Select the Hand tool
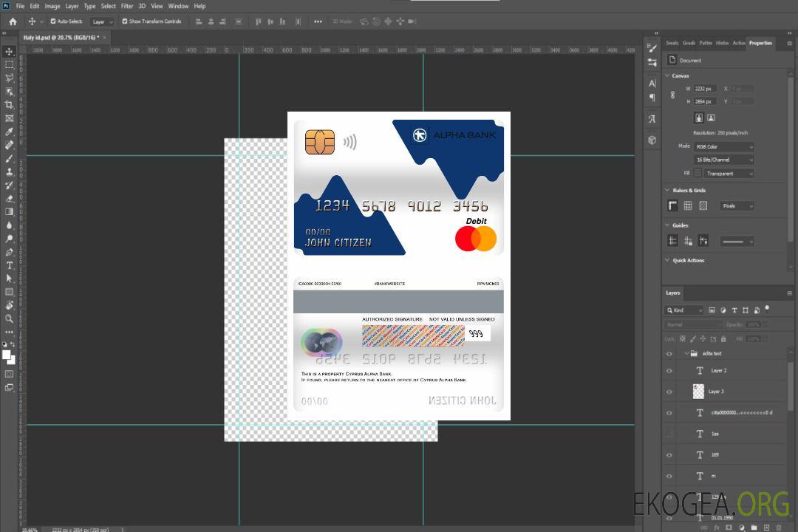 [x=9, y=305]
